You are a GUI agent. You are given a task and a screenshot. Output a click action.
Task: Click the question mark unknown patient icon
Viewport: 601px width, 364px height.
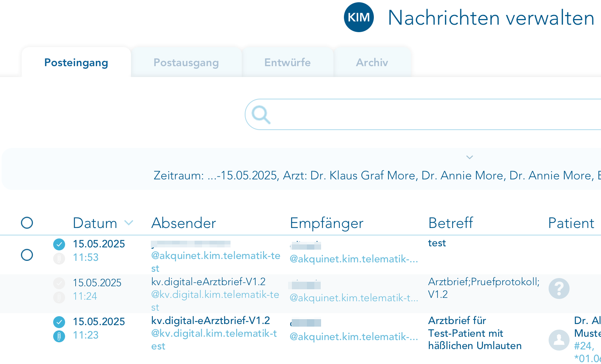coord(559,289)
